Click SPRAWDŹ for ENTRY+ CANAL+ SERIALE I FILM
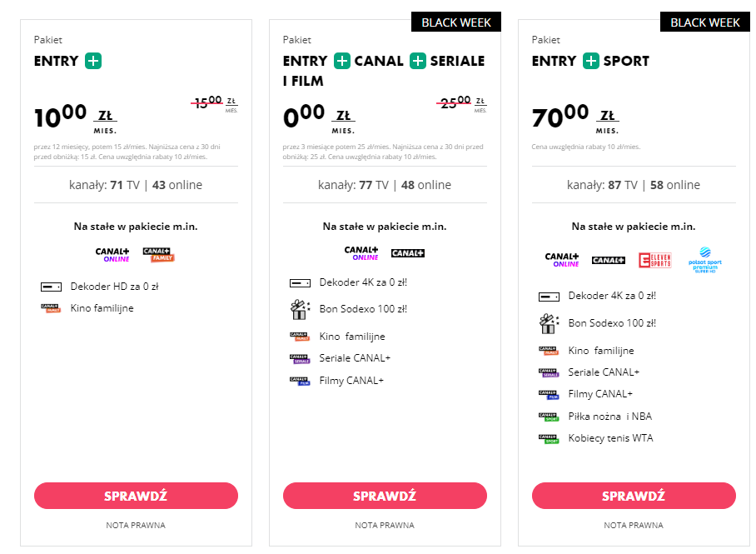The height and width of the screenshot is (554, 756). pos(385,496)
